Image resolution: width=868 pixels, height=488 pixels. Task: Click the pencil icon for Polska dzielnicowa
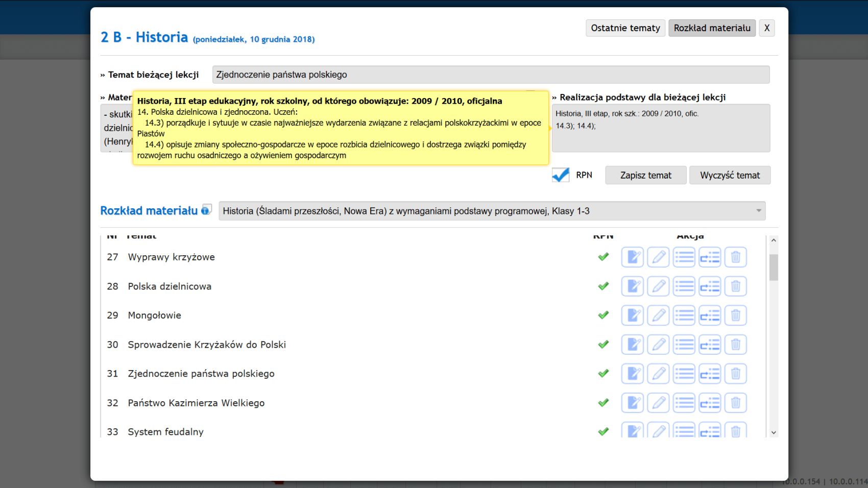[x=658, y=286]
